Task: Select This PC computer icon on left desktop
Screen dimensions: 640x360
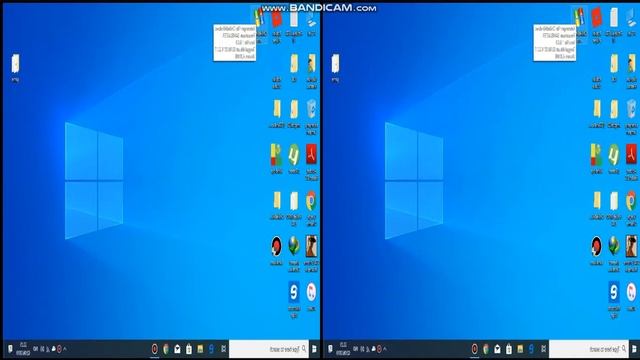Action: coord(311,18)
